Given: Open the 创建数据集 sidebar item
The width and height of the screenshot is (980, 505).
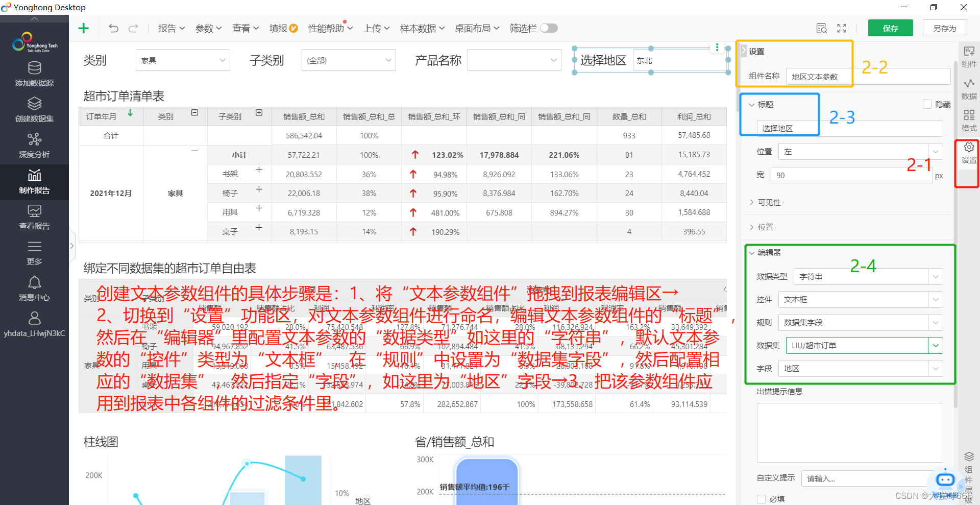Looking at the screenshot, I should [x=34, y=110].
